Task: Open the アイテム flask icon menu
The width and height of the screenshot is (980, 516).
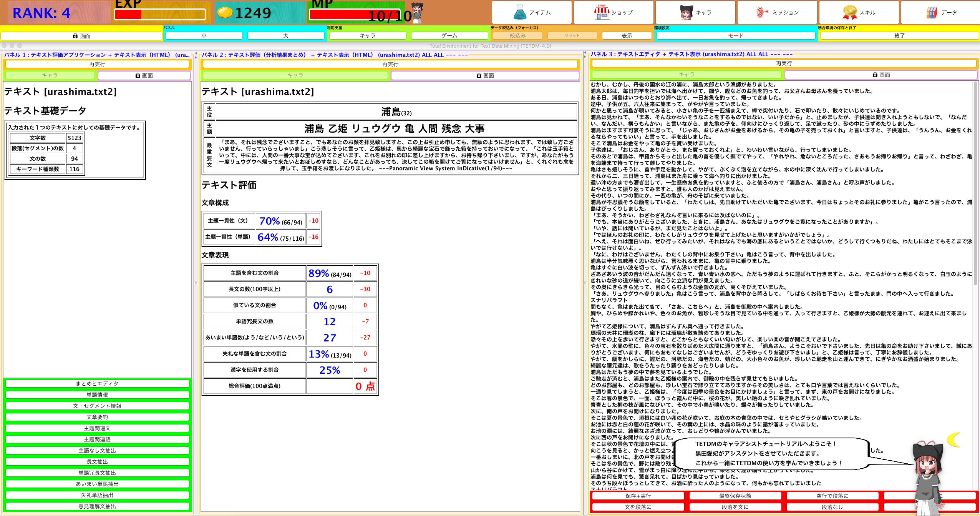Action: pyautogui.click(x=520, y=12)
